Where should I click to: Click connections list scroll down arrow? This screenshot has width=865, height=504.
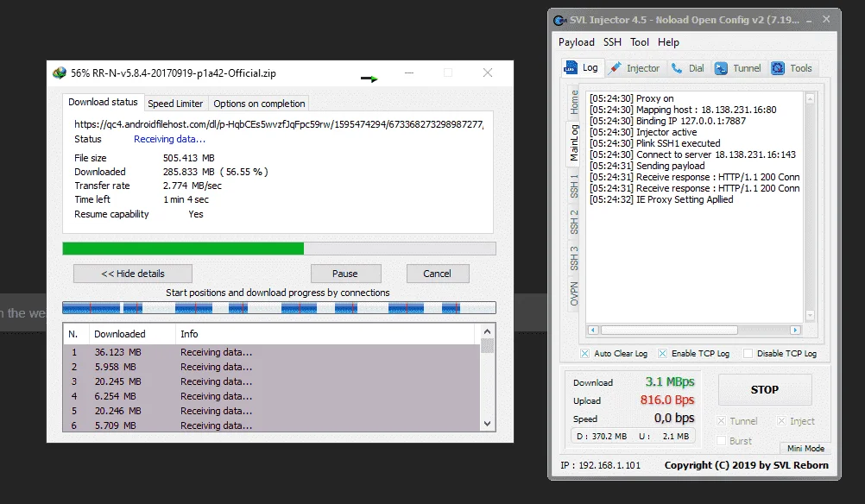pyautogui.click(x=487, y=424)
